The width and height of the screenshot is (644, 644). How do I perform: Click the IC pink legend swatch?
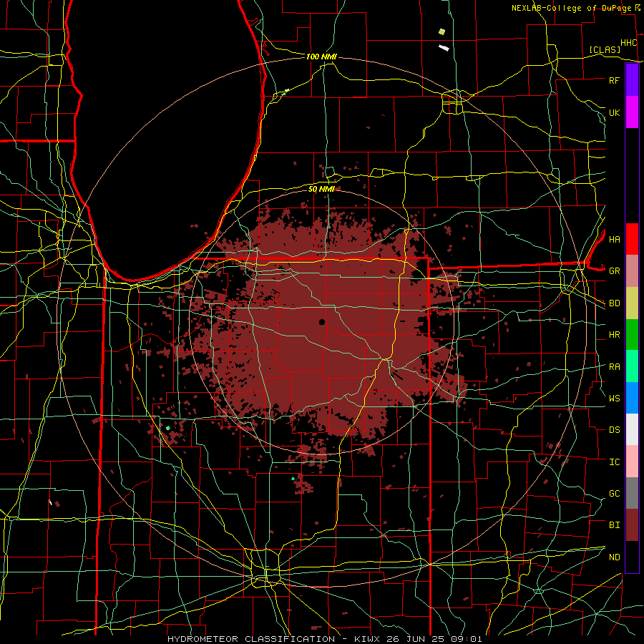(x=632, y=462)
